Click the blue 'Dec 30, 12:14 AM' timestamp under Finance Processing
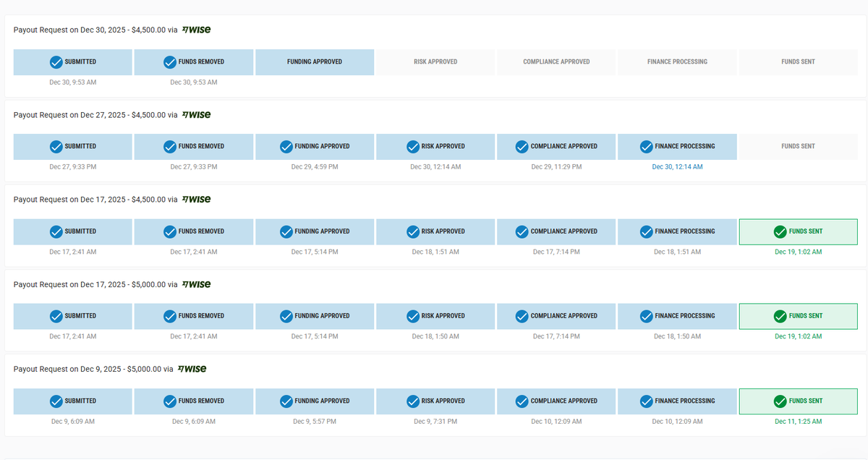The height and width of the screenshot is (460, 868). (x=677, y=167)
